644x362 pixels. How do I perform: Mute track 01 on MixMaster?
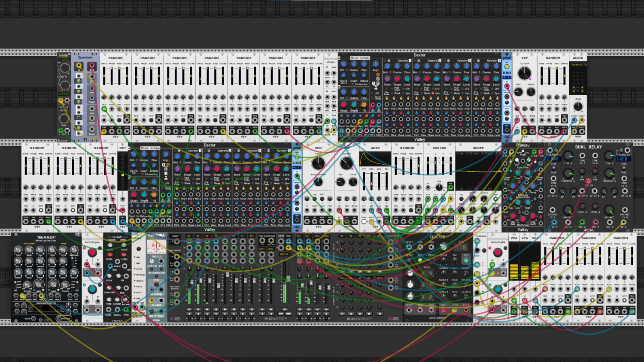point(189,309)
